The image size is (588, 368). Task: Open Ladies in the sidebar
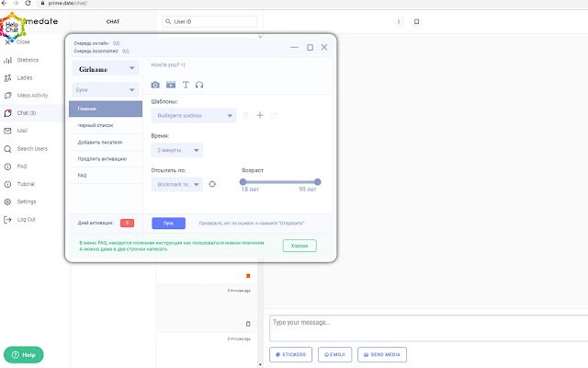25,77
